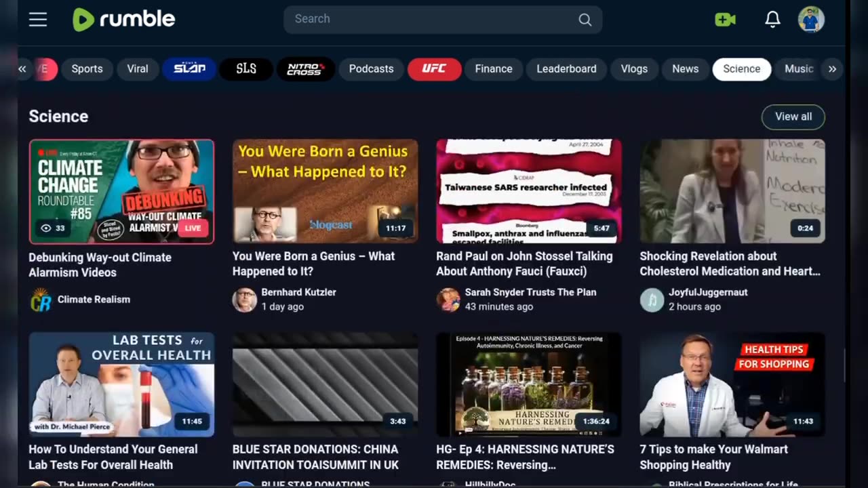The width and height of the screenshot is (868, 488).
Task: Open the green upload video camera icon
Action: (x=725, y=20)
